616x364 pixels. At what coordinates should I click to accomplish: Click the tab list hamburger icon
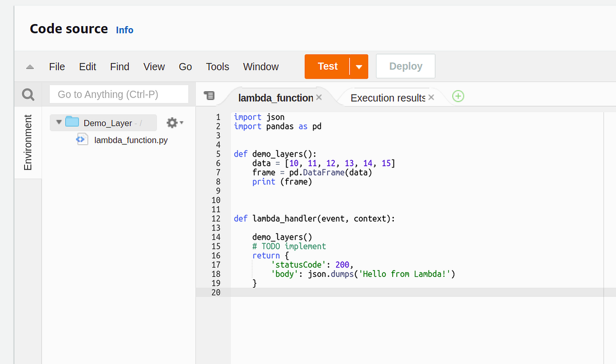[x=209, y=95]
